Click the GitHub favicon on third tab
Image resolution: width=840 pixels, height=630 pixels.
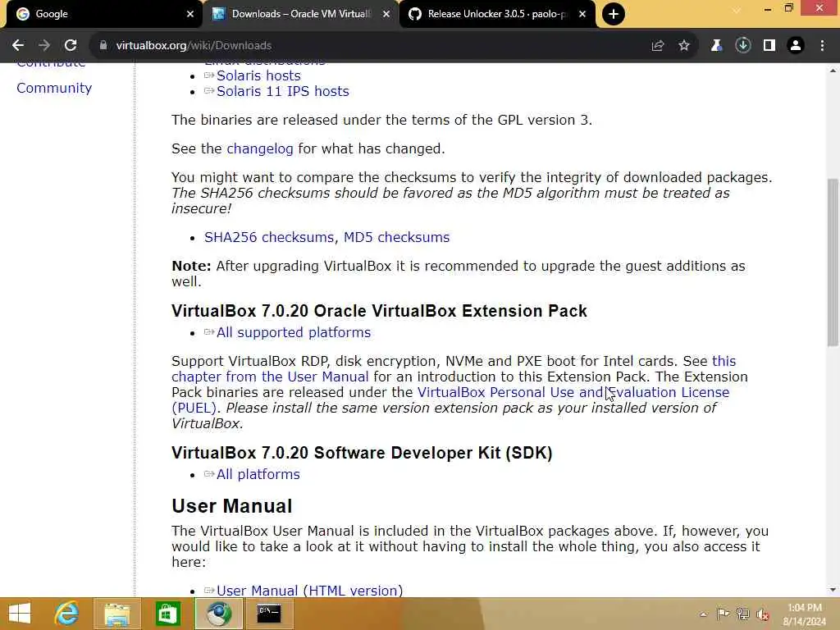(x=414, y=14)
